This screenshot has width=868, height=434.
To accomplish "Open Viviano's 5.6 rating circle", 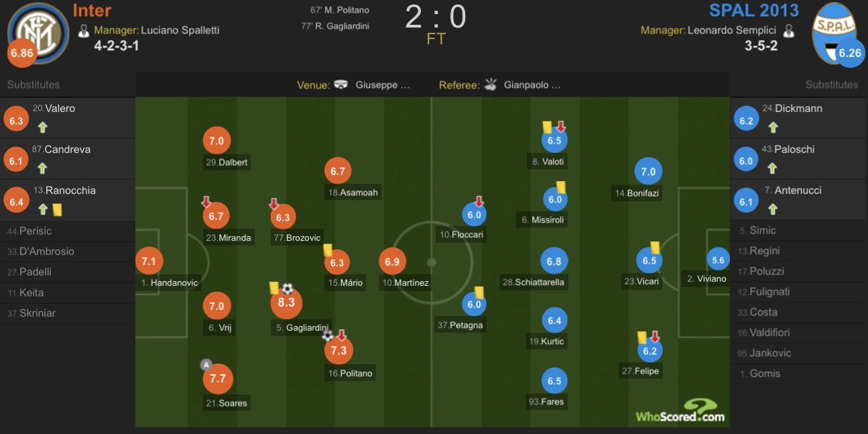I will (717, 260).
